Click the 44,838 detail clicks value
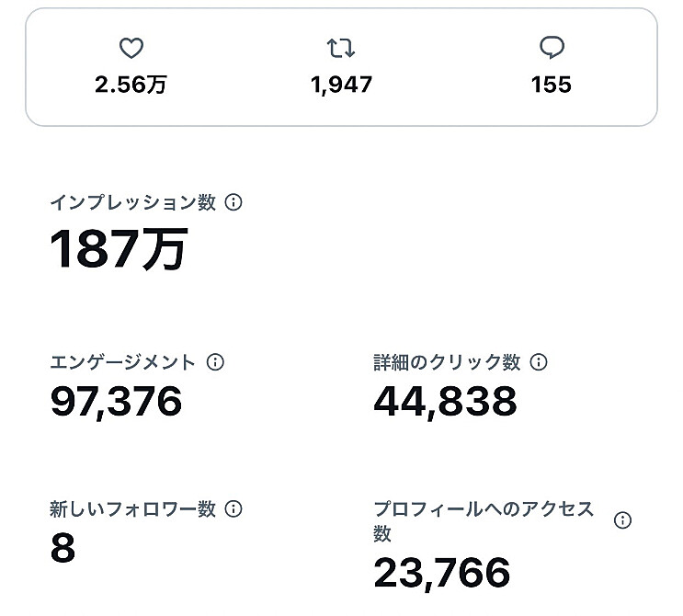 click(x=445, y=402)
